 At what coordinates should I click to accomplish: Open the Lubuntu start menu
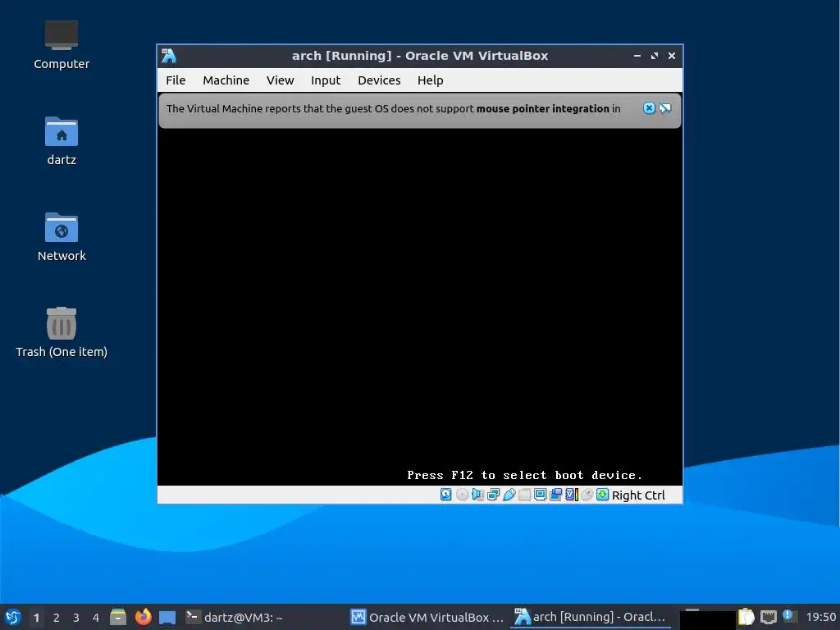pyautogui.click(x=13, y=617)
